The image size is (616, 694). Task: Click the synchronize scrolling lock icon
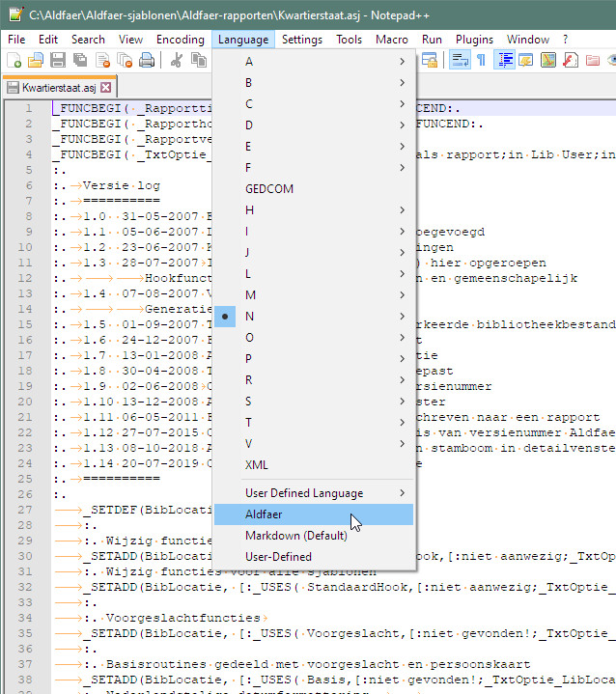(430, 60)
